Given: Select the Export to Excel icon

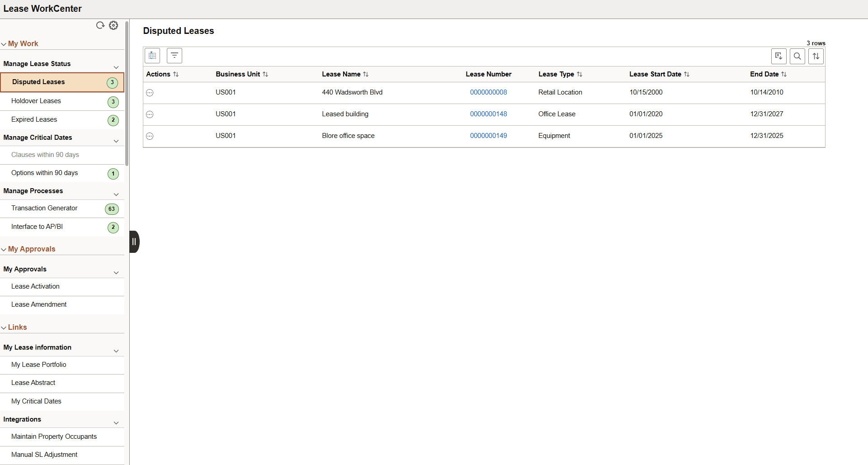Looking at the screenshot, I should tap(778, 56).
